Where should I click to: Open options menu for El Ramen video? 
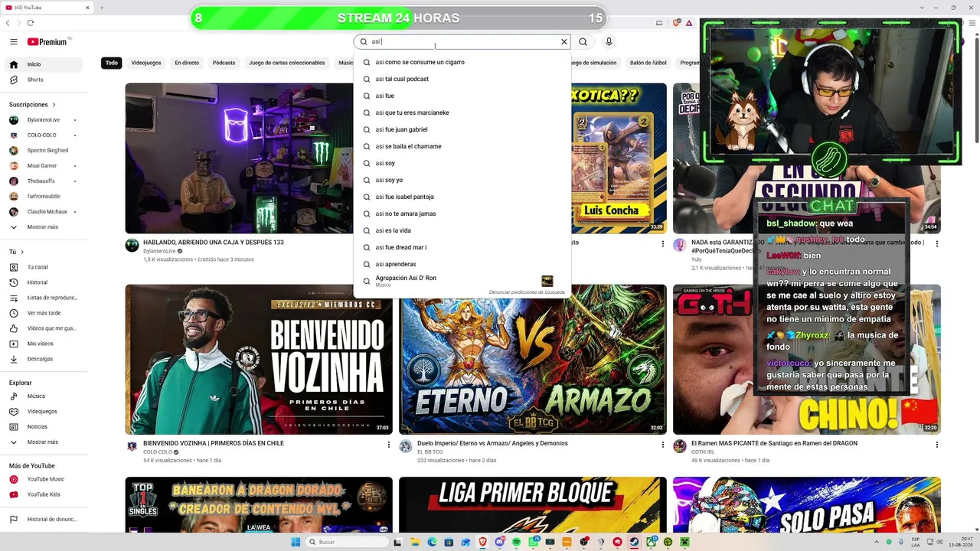click(936, 445)
